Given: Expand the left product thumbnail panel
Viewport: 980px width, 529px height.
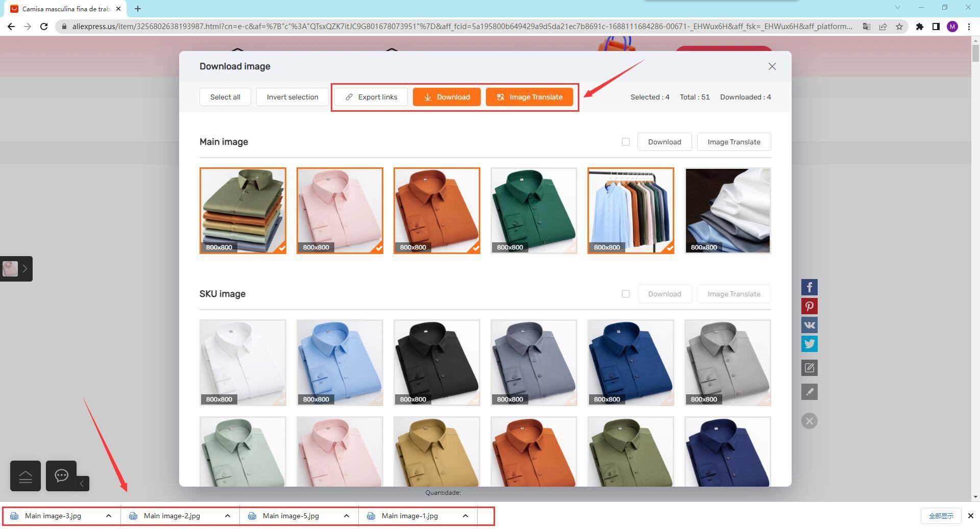Looking at the screenshot, I should tap(24, 268).
